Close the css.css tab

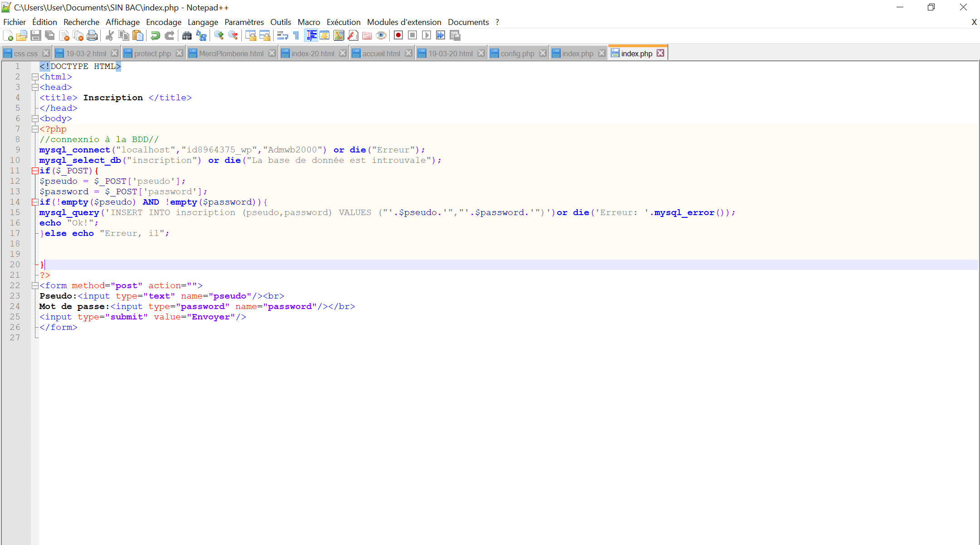(45, 53)
